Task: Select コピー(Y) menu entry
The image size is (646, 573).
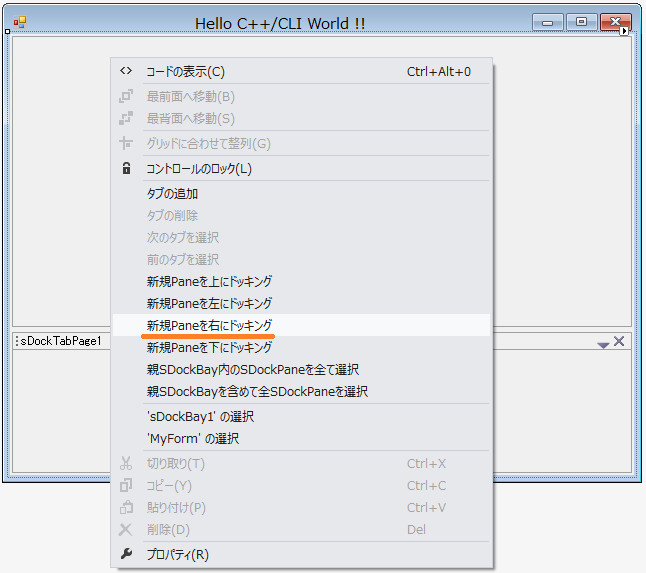Action: (302, 486)
